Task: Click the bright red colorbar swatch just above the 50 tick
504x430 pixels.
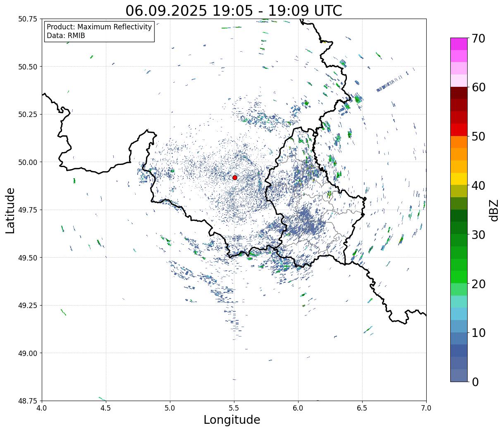Action: (x=459, y=130)
